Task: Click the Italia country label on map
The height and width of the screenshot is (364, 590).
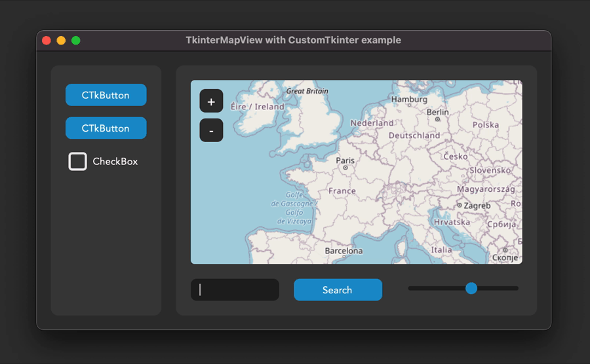Action: click(441, 249)
